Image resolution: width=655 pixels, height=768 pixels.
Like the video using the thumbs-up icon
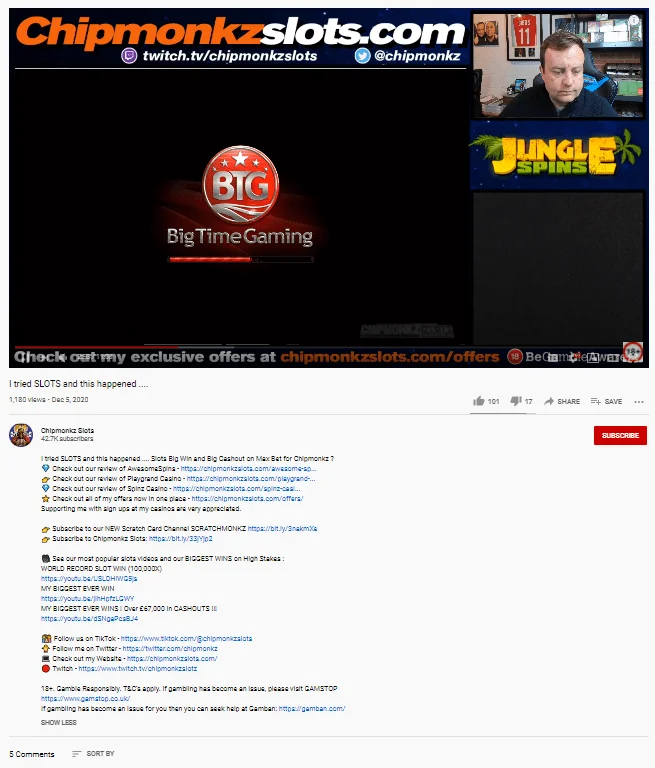pos(479,401)
